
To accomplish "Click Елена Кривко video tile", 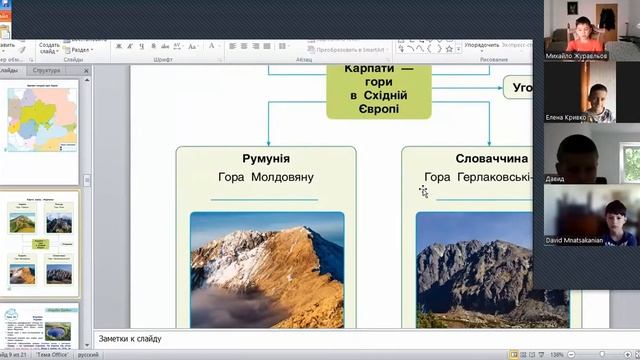I will coord(592,92).
